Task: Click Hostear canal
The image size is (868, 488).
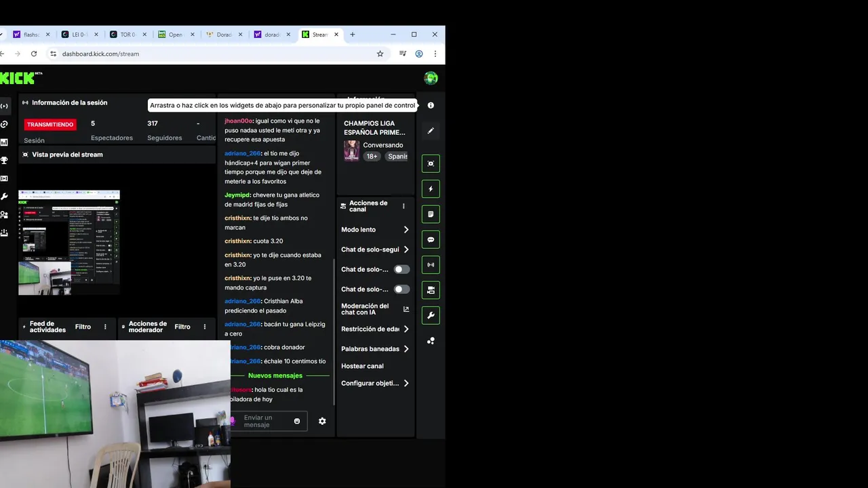Action: click(x=362, y=366)
